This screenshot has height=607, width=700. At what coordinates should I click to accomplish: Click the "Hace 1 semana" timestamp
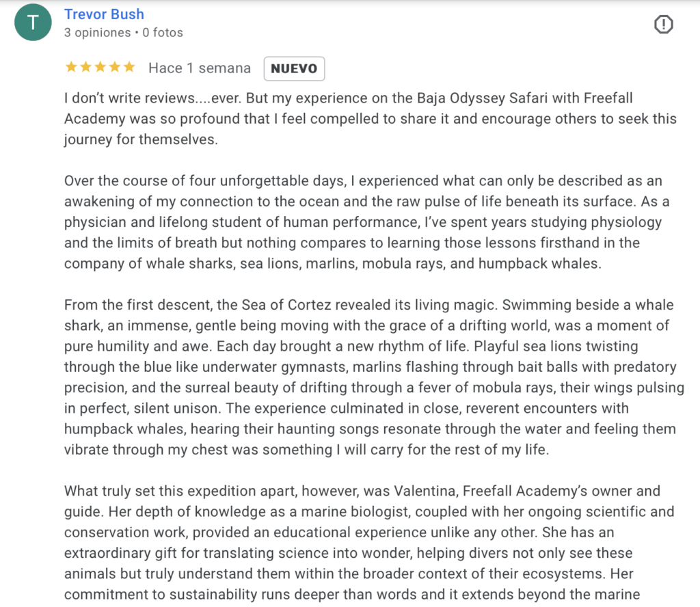(200, 68)
